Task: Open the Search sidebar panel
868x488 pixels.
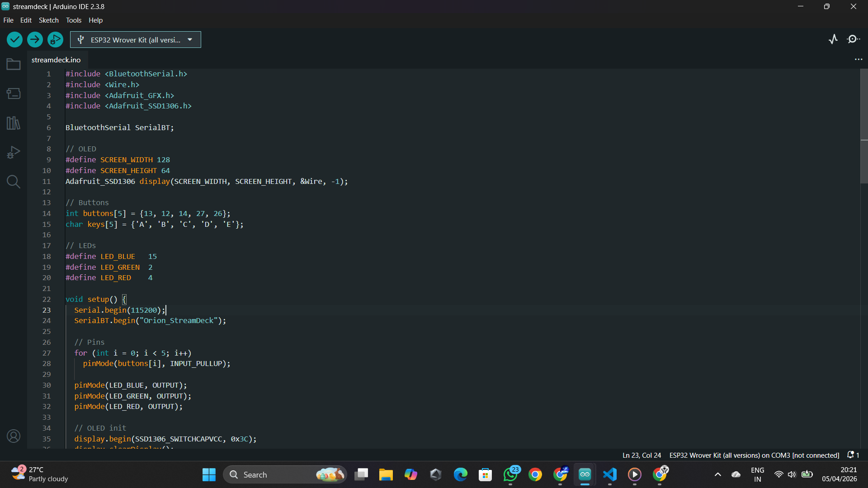Action: click(14, 182)
